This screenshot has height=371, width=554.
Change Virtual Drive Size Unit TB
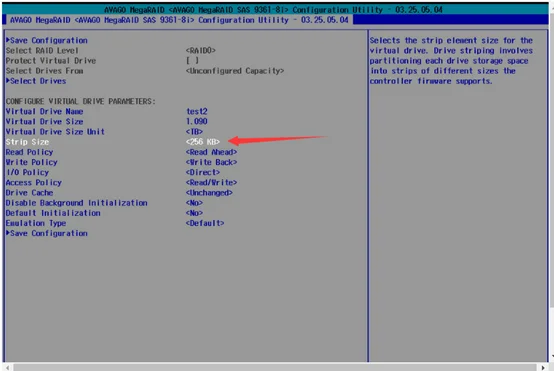click(194, 132)
